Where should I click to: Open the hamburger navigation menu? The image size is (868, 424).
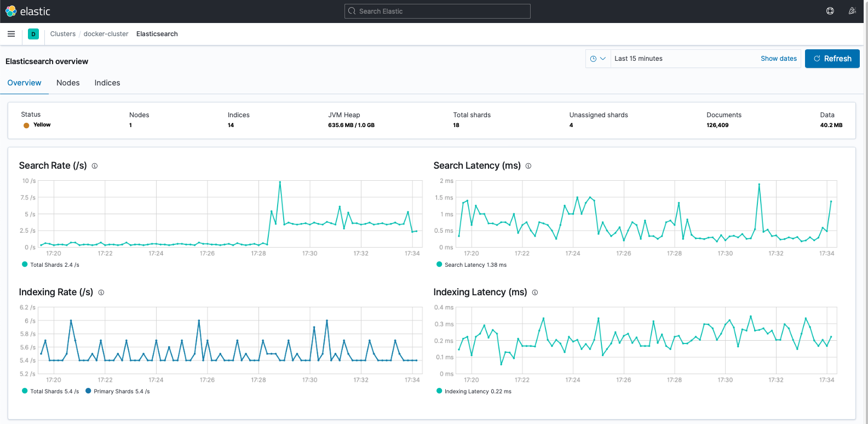11,34
